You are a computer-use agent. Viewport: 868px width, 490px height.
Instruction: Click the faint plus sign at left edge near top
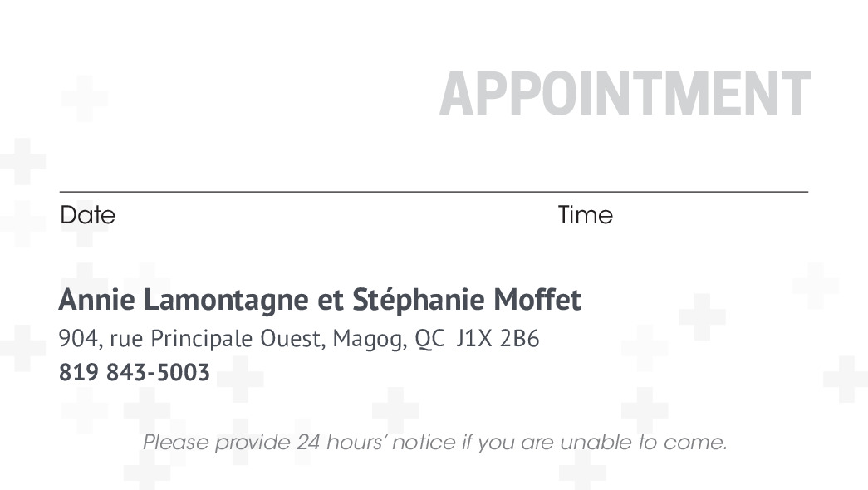pyautogui.click(x=22, y=161)
